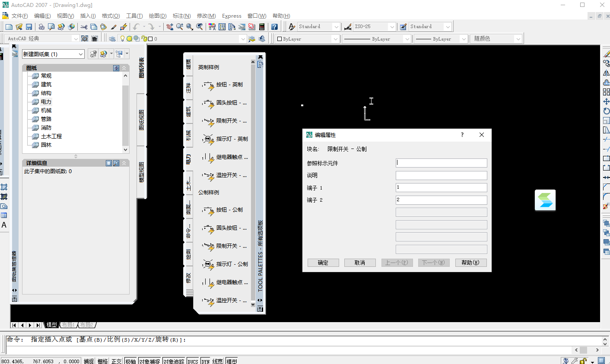Click 确定 in the 编辑属性 dialog
Image resolution: width=610 pixels, height=364 pixels.
(323, 263)
